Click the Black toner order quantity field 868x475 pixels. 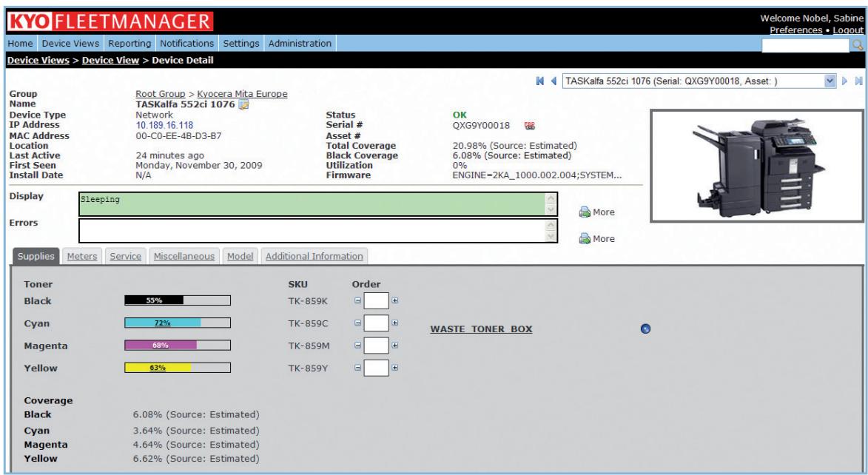[x=377, y=300]
